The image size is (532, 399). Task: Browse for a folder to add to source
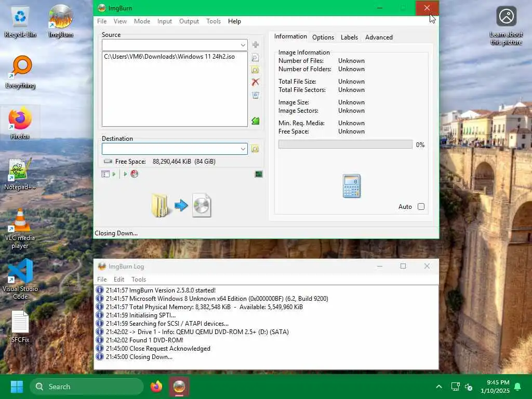click(x=256, y=70)
